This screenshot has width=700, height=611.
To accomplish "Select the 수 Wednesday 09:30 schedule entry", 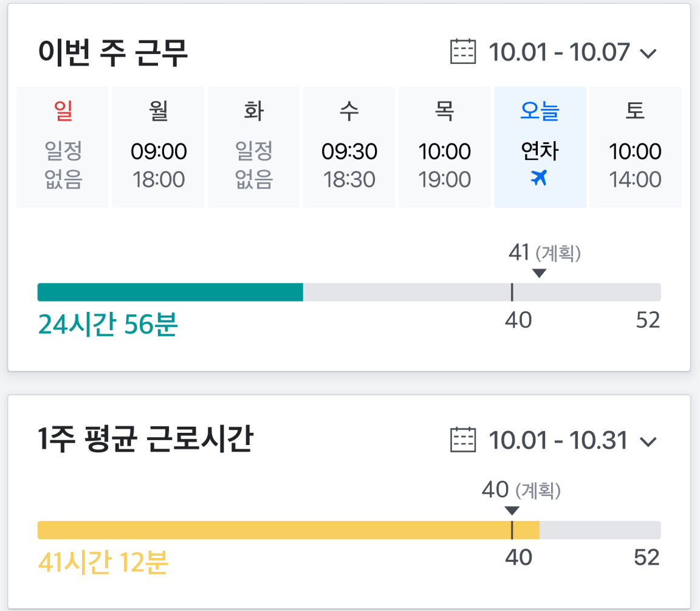I will pyautogui.click(x=349, y=147).
